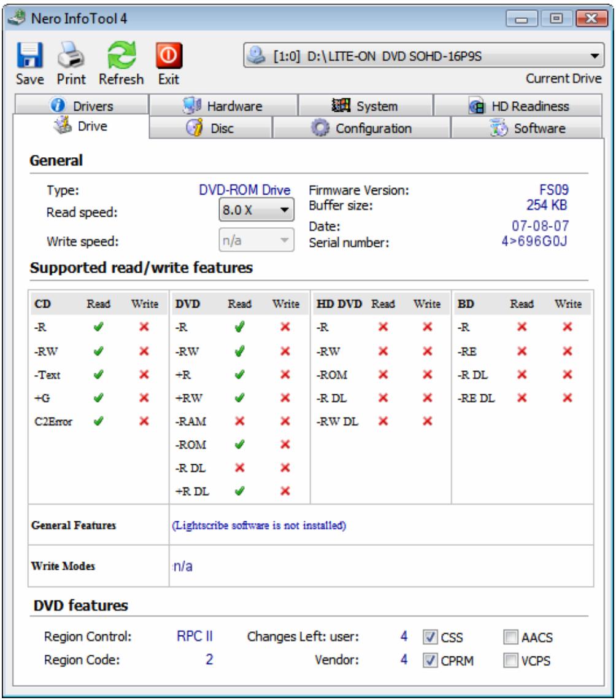Click the Save floppy disk icon
This screenshot has height=700, width=616.
pyautogui.click(x=30, y=55)
